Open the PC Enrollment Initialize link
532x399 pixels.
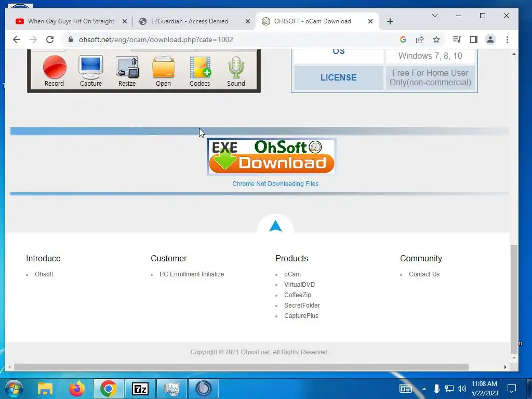[192, 274]
